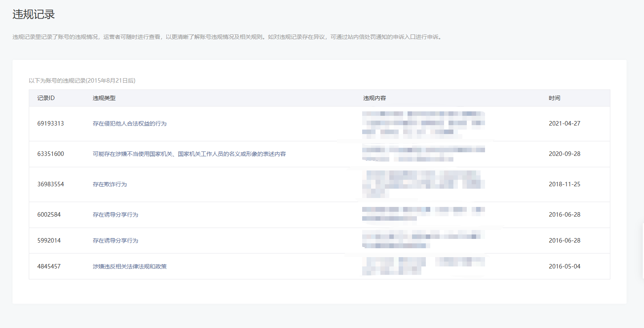Click the date 2020-09-28
The width and height of the screenshot is (644, 328).
pyautogui.click(x=564, y=154)
